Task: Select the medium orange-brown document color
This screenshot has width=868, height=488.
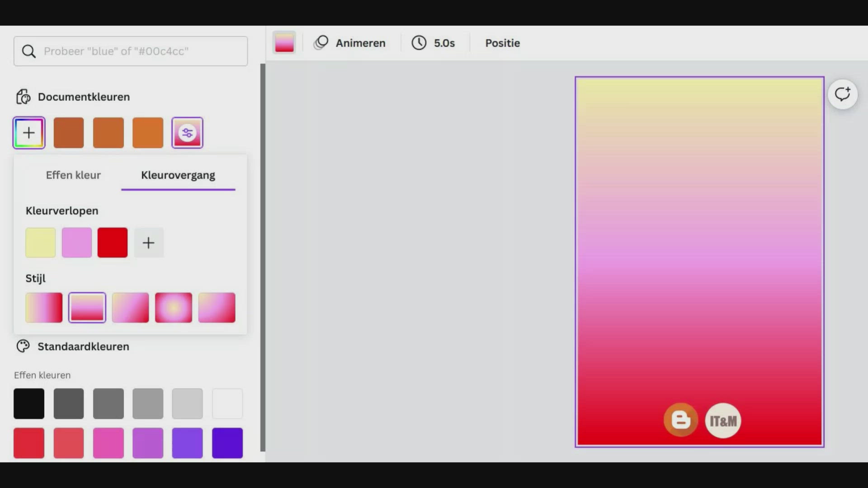Action: coord(108,133)
